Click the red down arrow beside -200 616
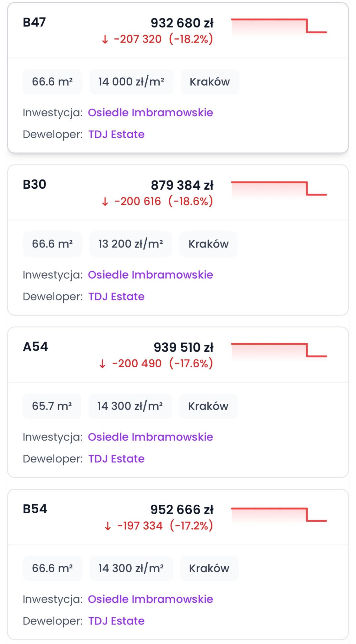 pyautogui.click(x=105, y=202)
